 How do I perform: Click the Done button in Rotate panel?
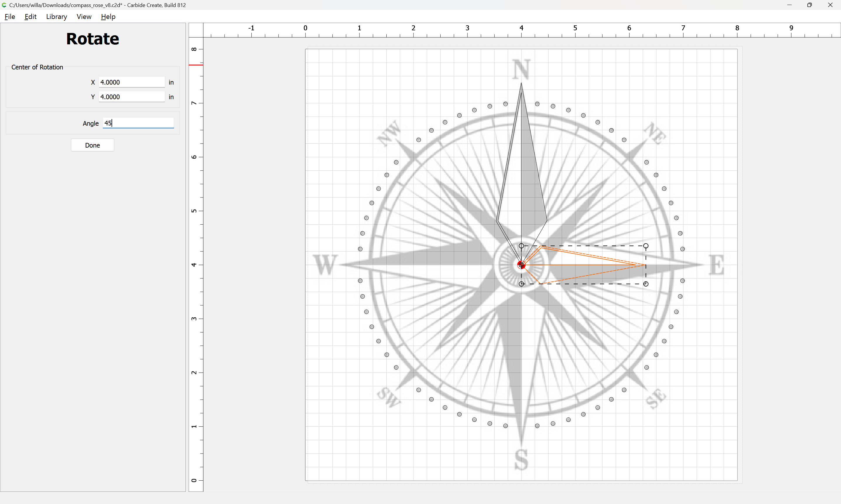(93, 145)
